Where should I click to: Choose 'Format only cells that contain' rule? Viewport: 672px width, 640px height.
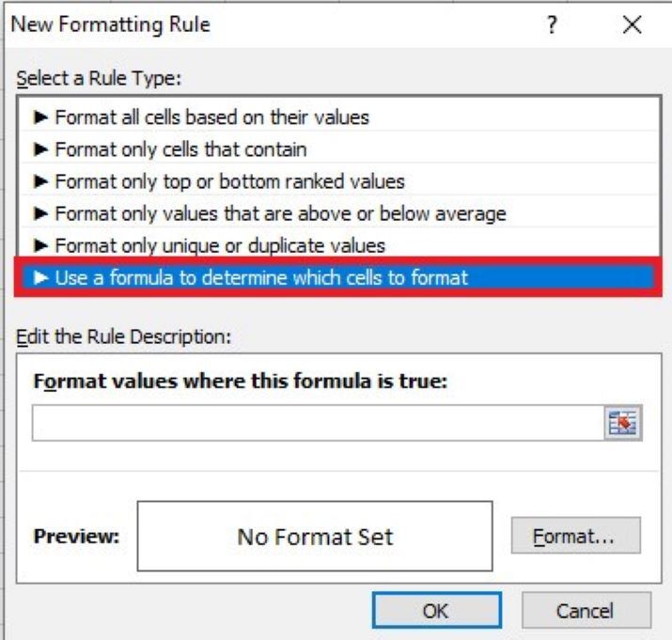click(x=180, y=149)
